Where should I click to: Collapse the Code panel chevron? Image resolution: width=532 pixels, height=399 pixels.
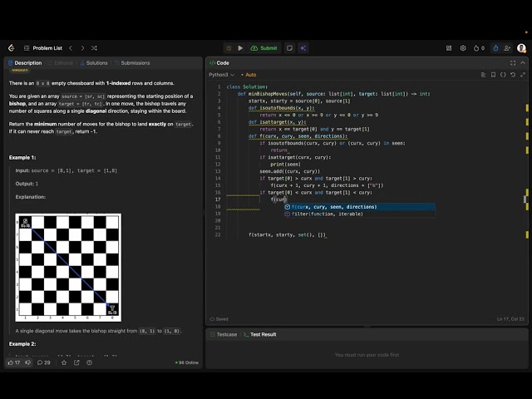tap(523, 63)
